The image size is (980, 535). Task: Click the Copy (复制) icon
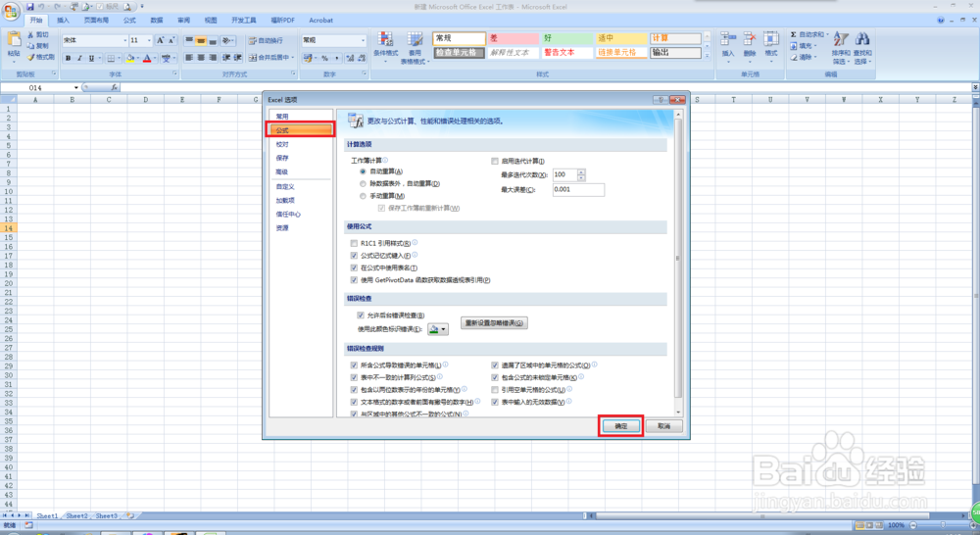tap(30, 46)
